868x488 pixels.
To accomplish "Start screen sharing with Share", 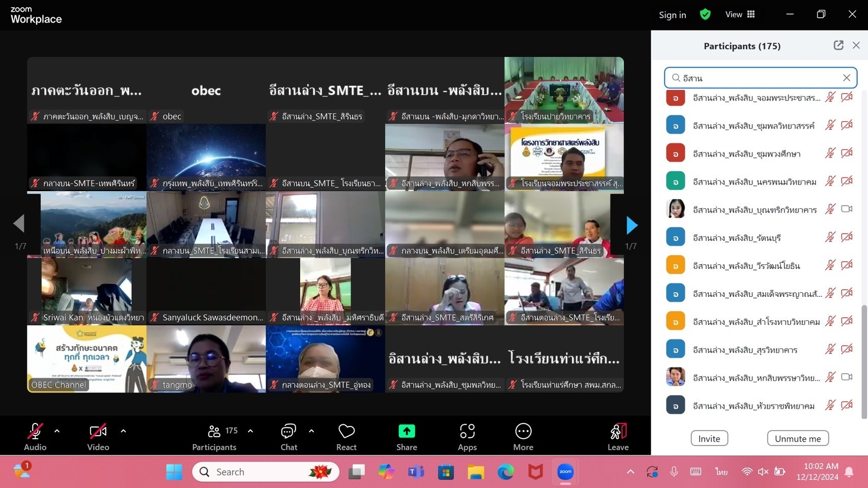I will tap(407, 437).
